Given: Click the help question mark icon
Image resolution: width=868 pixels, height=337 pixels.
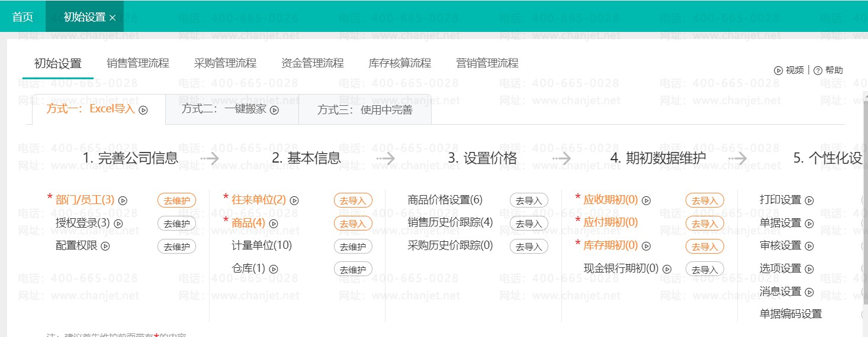Looking at the screenshot, I should click(818, 70).
